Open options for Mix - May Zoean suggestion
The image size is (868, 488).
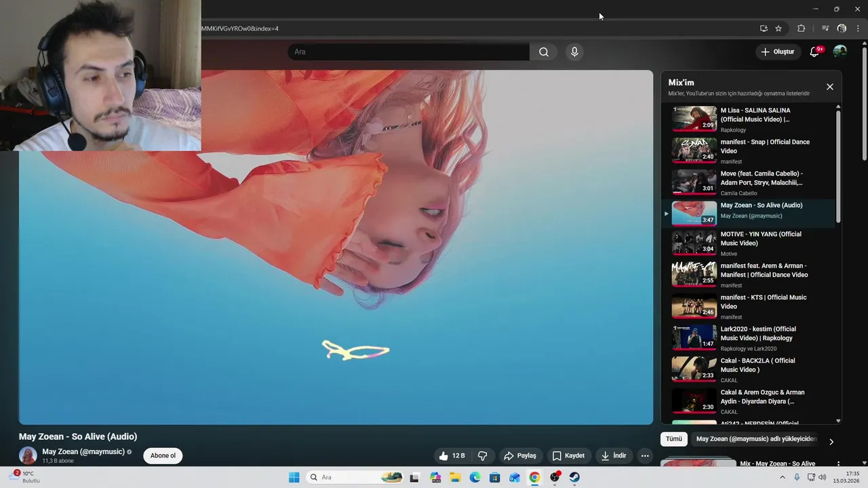point(839,464)
